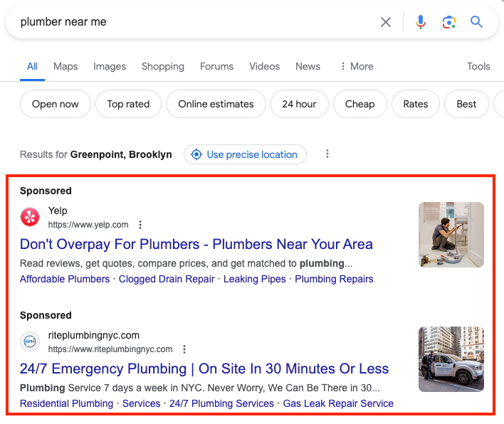Open the Services sitelink

coord(141,403)
